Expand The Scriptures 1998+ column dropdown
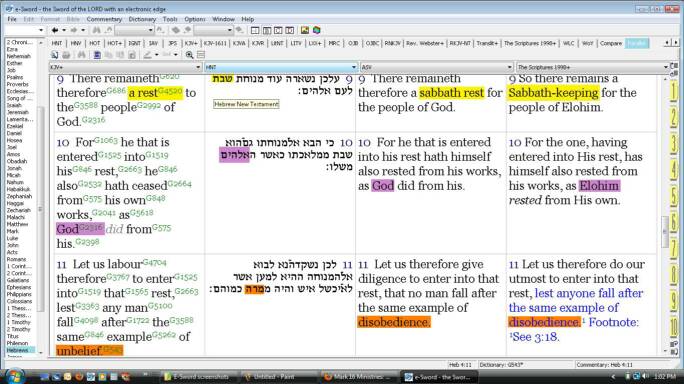Screen dimensions: 684x384 tap(666, 67)
